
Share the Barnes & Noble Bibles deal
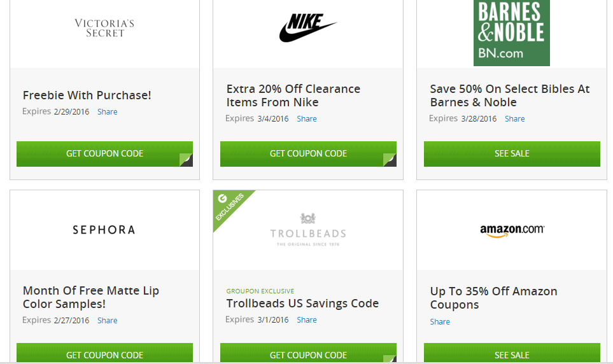pos(514,119)
